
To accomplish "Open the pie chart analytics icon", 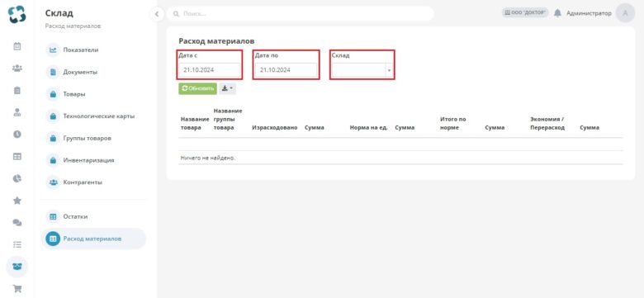I will [17, 178].
